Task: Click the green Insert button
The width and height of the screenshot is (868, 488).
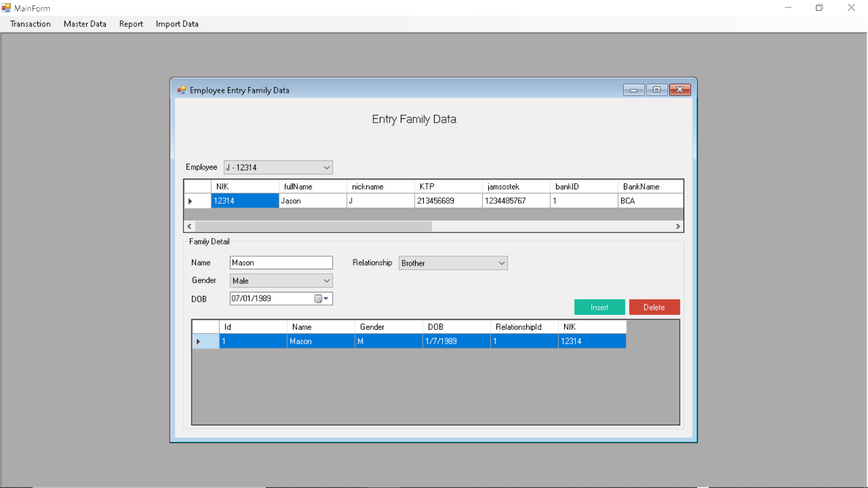Action: click(599, 307)
